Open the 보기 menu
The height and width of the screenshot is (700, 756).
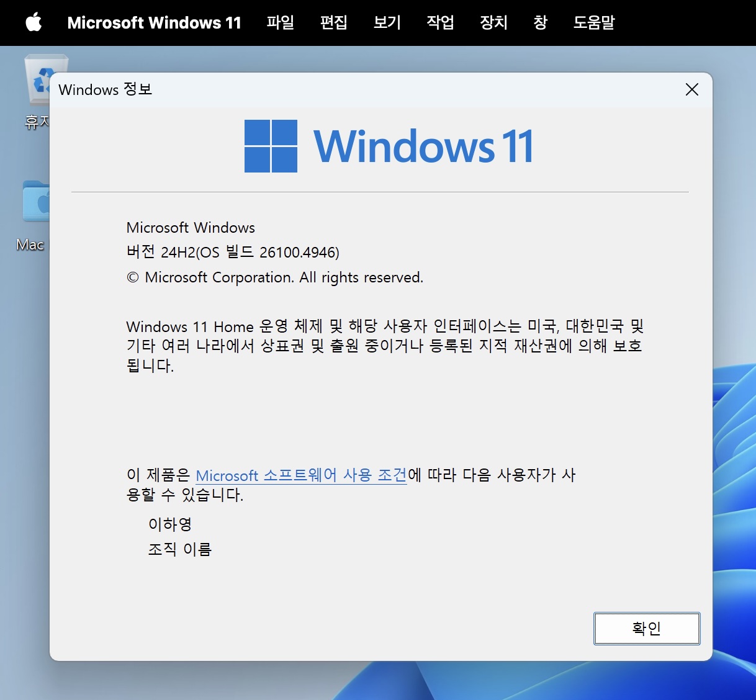point(387,23)
